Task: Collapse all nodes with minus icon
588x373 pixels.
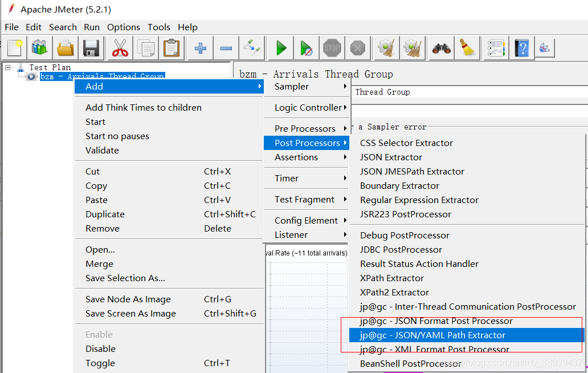Action: (x=226, y=48)
